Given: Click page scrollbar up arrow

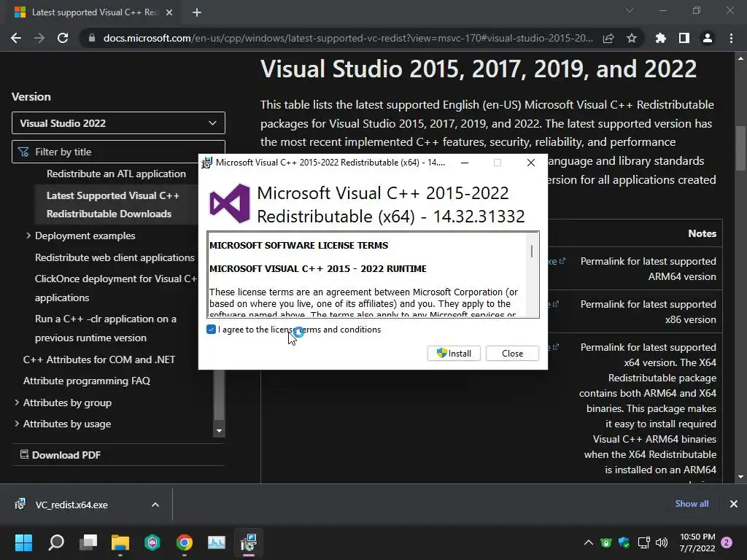Looking at the screenshot, I should click(740, 58).
